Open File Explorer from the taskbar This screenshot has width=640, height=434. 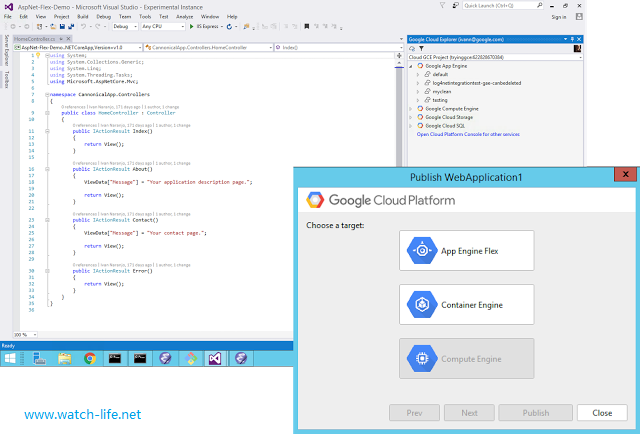click(64, 358)
